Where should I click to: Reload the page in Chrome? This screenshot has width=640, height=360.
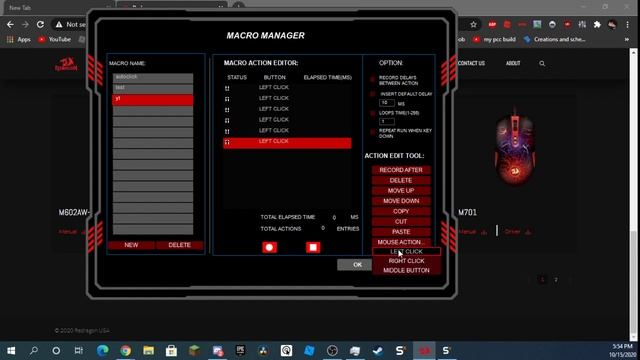(x=40, y=24)
